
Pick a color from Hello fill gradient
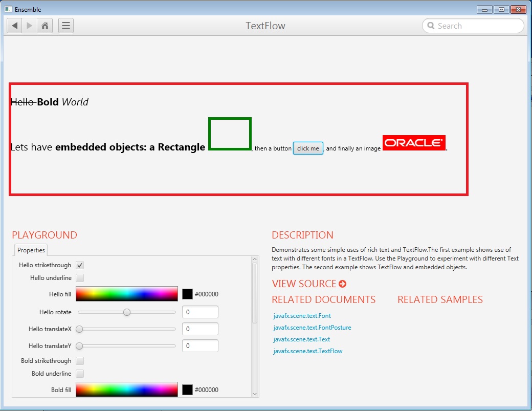click(127, 294)
